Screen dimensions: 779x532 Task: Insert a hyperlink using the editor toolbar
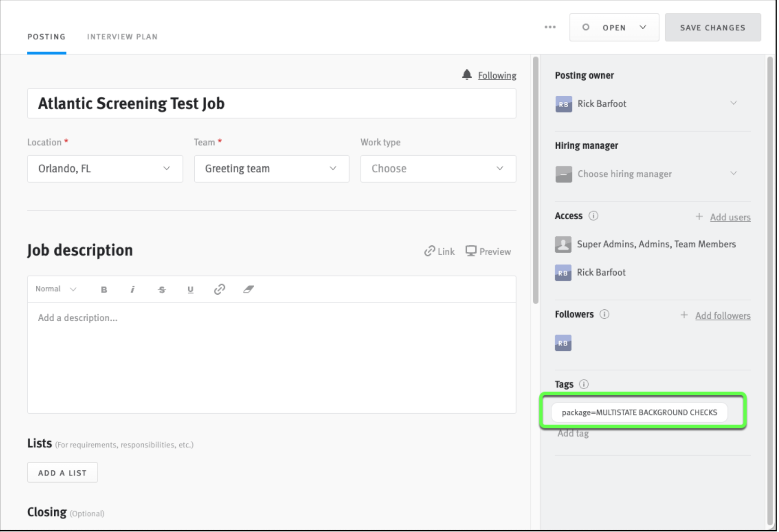click(219, 289)
